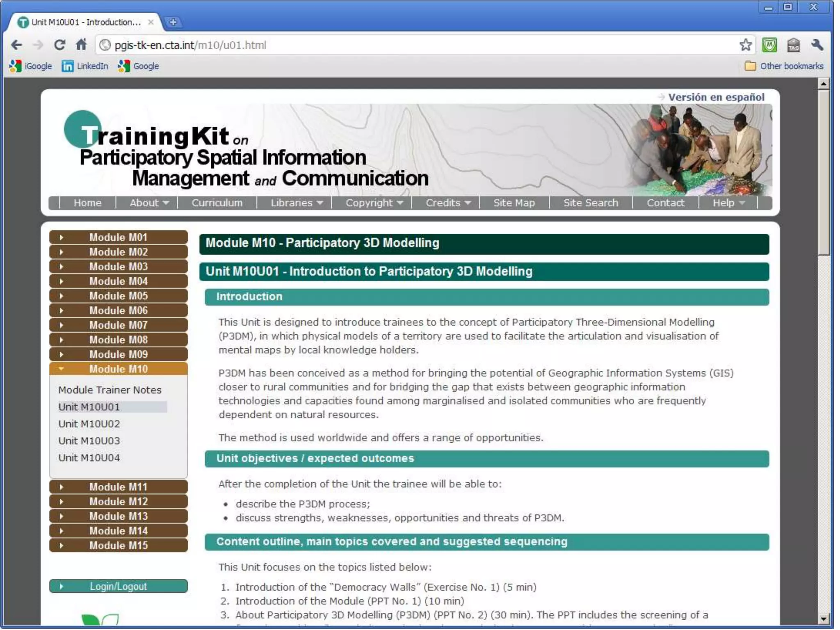Collapse the Module M10 section
The width and height of the screenshot is (840, 630).
(x=118, y=369)
